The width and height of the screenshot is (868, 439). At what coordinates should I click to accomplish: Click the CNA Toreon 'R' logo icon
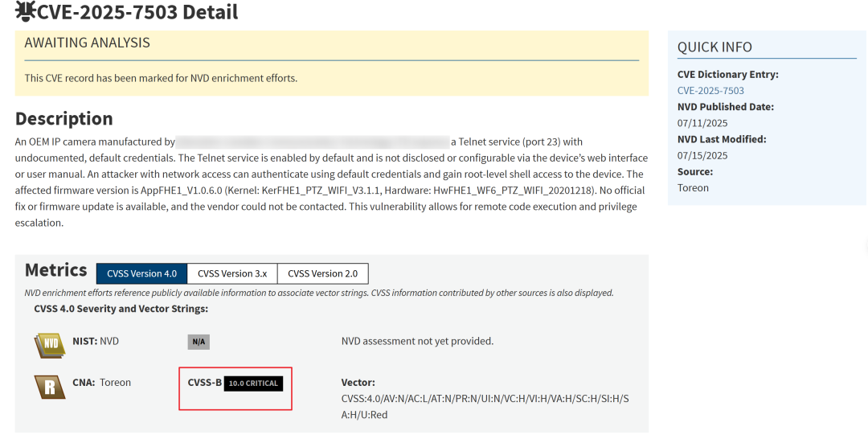tap(50, 386)
